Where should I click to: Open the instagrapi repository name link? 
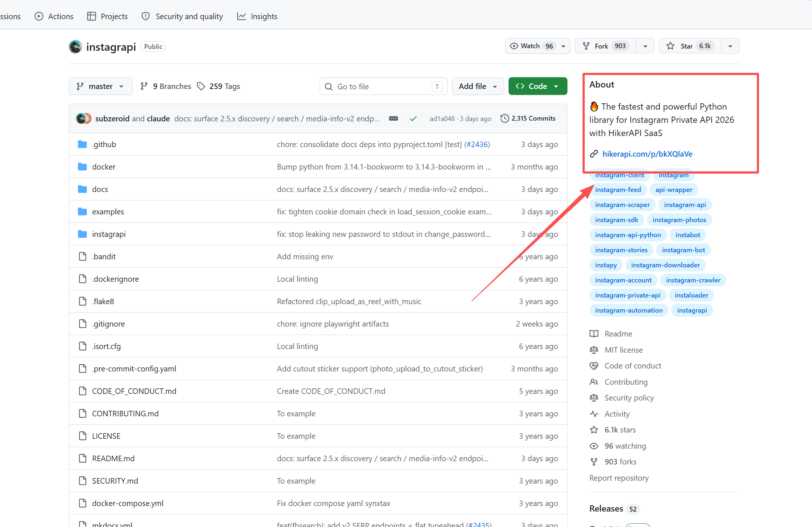(111, 47)
